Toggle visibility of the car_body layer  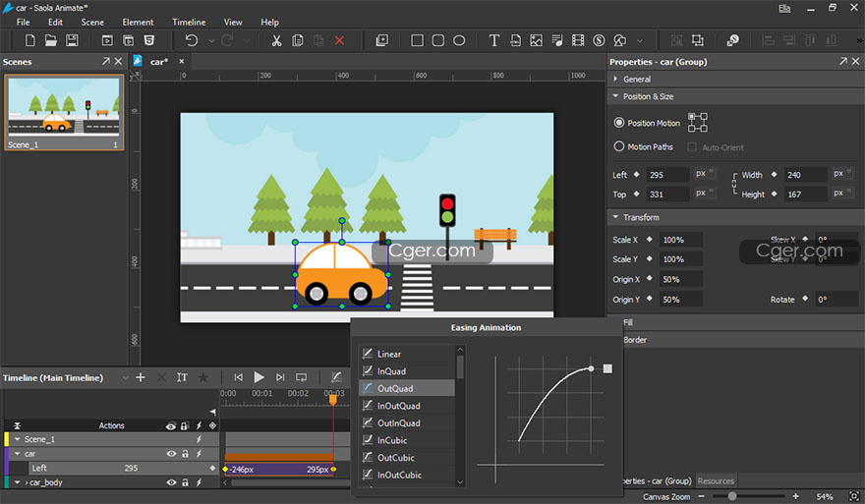pos(172,482)
